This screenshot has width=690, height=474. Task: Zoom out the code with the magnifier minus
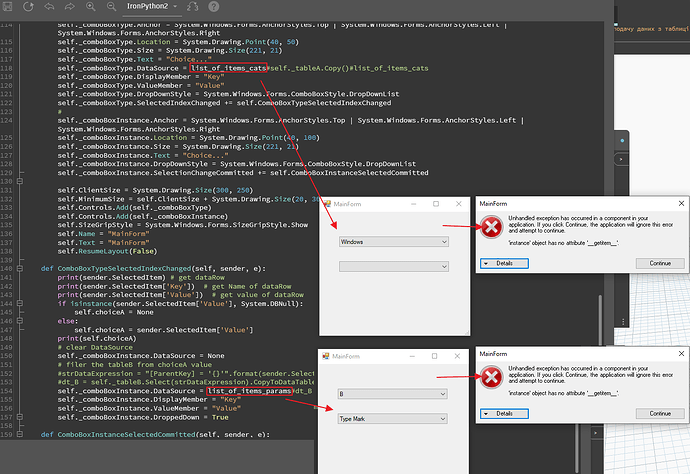coord(111,7)
